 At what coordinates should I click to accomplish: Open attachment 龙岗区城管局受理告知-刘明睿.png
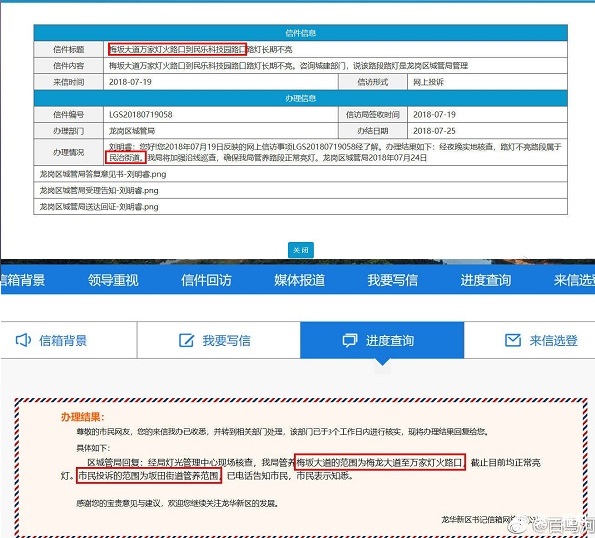click(x=99, y=190)
